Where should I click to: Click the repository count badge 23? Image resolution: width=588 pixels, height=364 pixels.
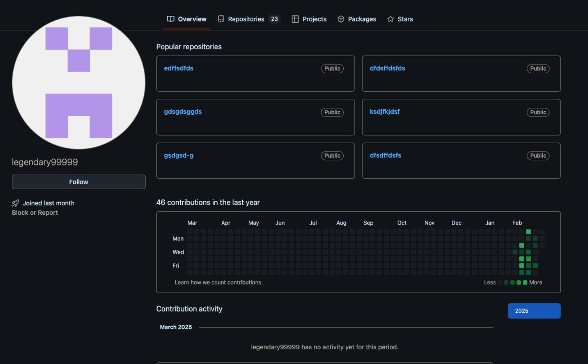pos(274,19)
